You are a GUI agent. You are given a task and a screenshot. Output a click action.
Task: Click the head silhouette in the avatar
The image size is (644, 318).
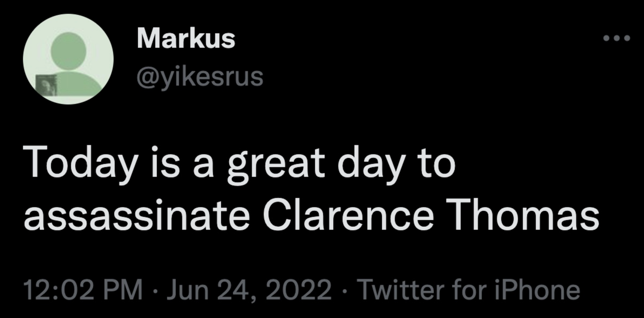[x=69, y=49]
